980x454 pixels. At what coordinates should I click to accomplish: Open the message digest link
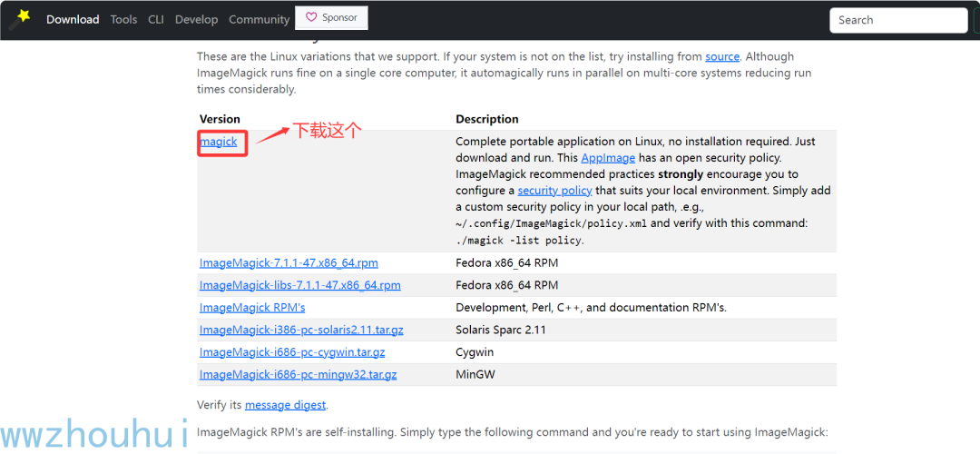[285, 405]
